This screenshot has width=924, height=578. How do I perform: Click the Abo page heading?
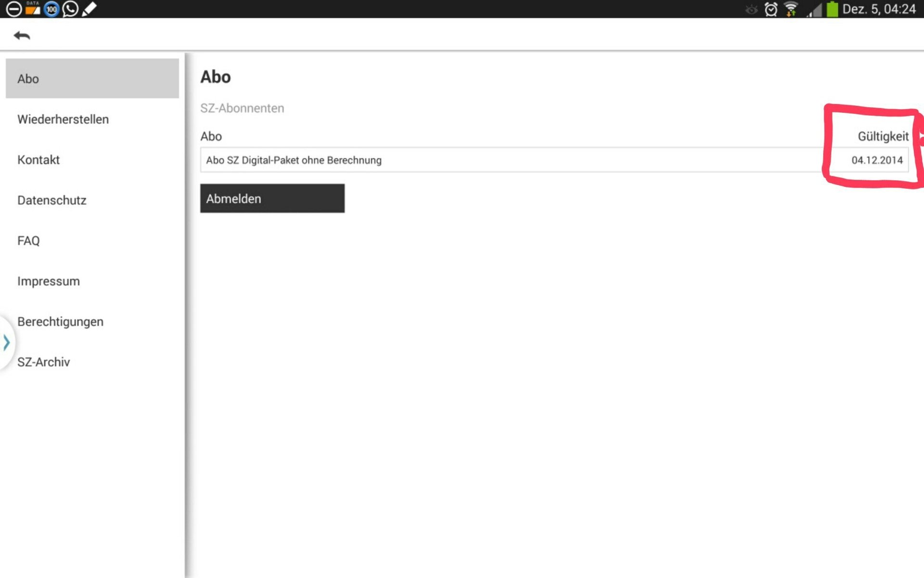(216, 77)
